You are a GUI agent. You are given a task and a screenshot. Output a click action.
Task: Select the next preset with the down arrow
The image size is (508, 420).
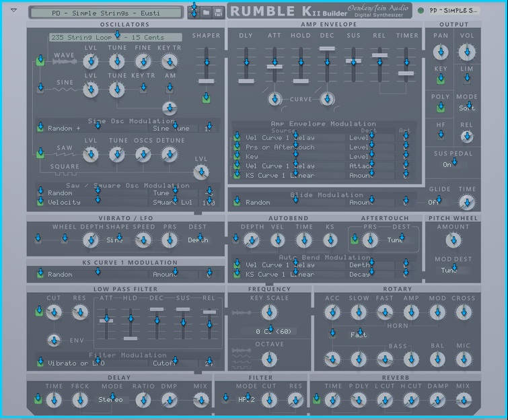tap(194, 14)
